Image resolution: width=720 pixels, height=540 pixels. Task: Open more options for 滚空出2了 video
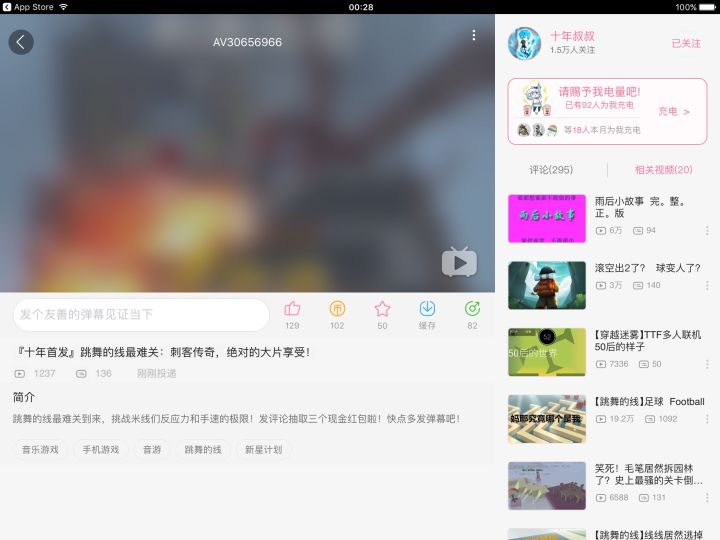707,286
